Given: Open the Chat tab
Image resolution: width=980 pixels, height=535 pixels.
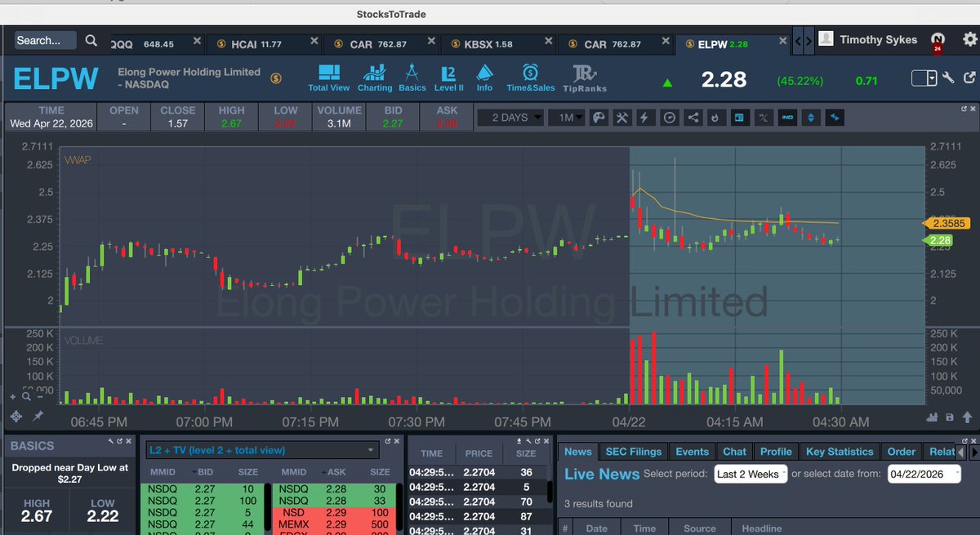Looking at the screenshot, I should pyautogui.click(x=734, y=452).
